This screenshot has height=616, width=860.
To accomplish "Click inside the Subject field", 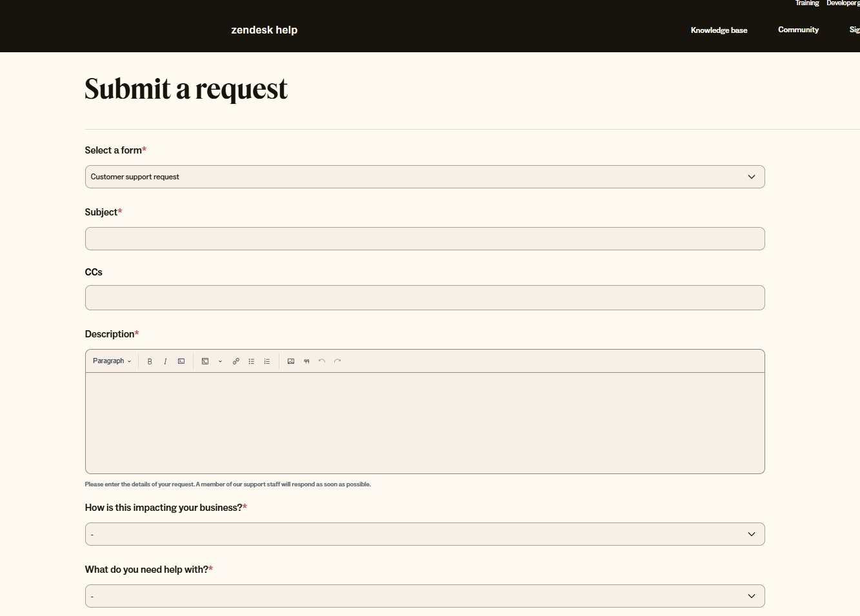I will [x=425, y=238].
